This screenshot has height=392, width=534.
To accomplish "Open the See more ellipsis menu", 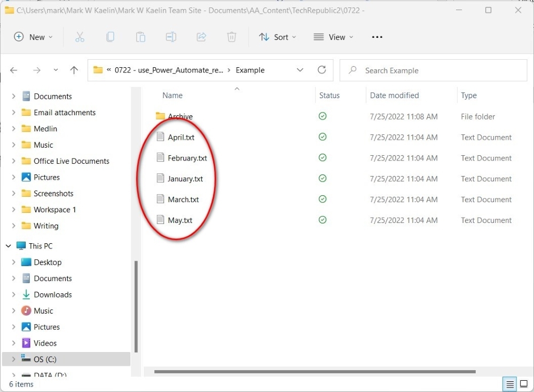I will pyautogui.click(x=377, y=37).
